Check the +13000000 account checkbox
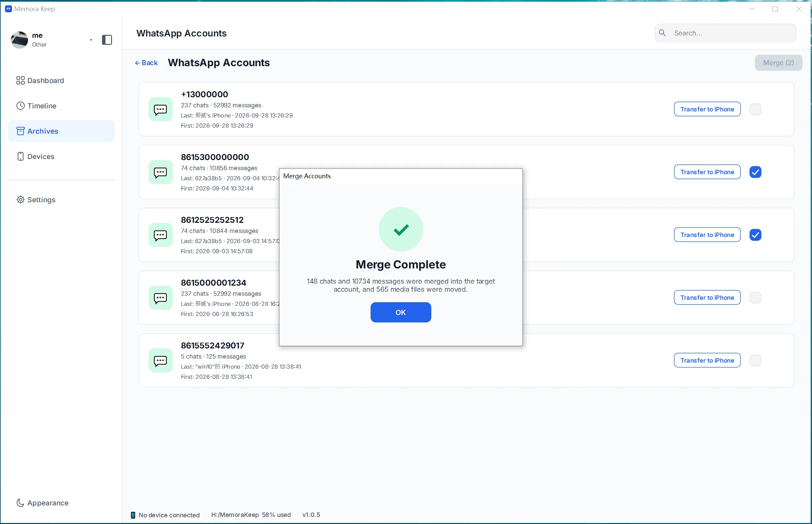 coord(755,109)
